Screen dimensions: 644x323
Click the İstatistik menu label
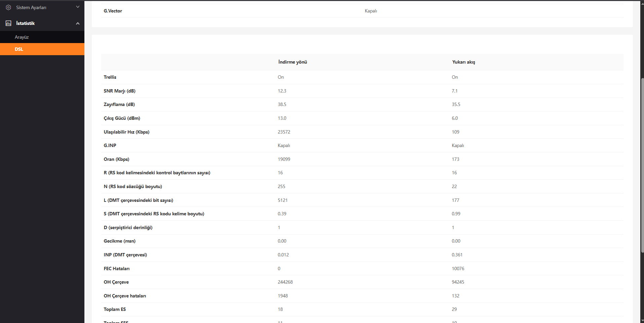(x=26, y=23)
